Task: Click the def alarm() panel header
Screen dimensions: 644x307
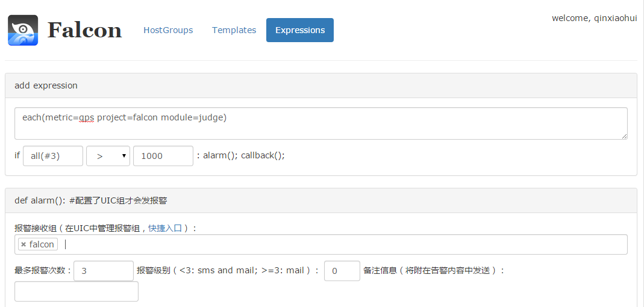Action: [320, 200]
